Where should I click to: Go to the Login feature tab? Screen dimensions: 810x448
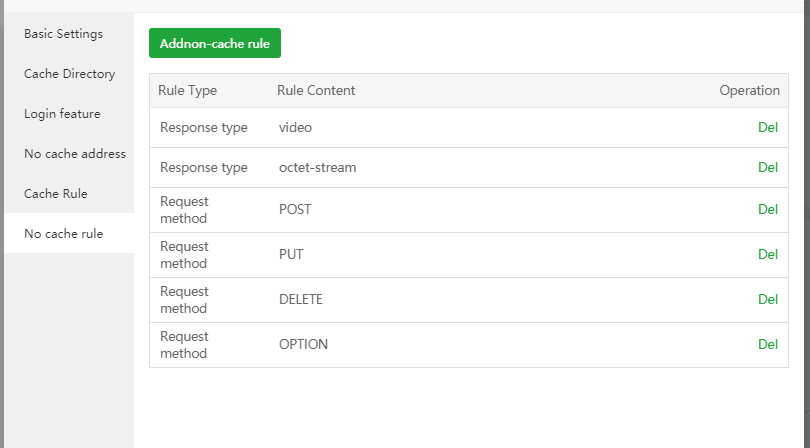(62, 114)
